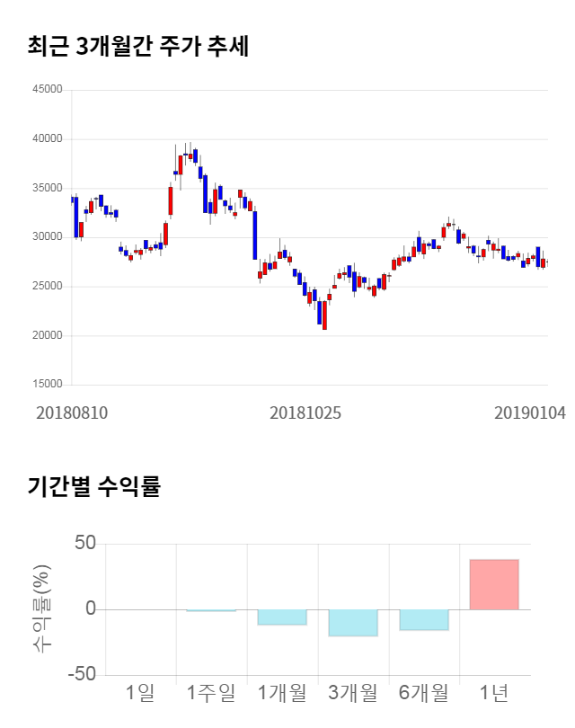Click the 기간별 수익률 heading

coord(93,488)
